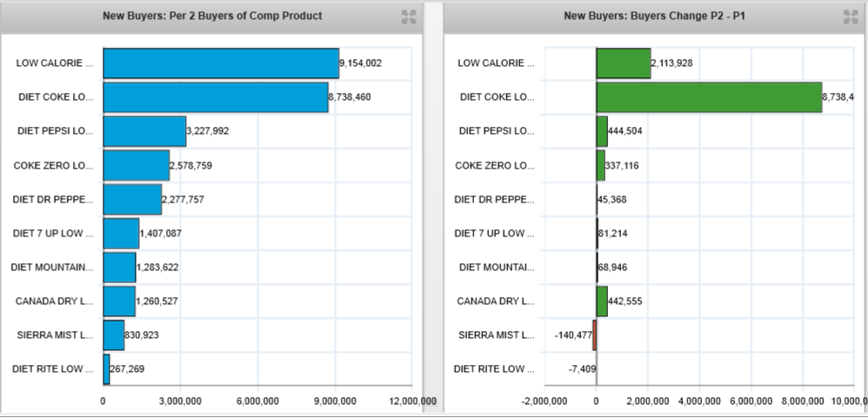Click blue DIET COKE bar in Per 2 Buyers chart
The height and width of the screenshot is (418, 868).
pos(216,97)
